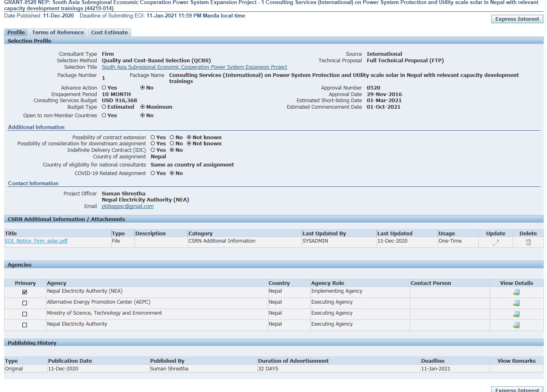Image resolution: width=547 pixels, height=392 pixels.
Task: Select Yes for Advance Action
Action: point(104,88)
